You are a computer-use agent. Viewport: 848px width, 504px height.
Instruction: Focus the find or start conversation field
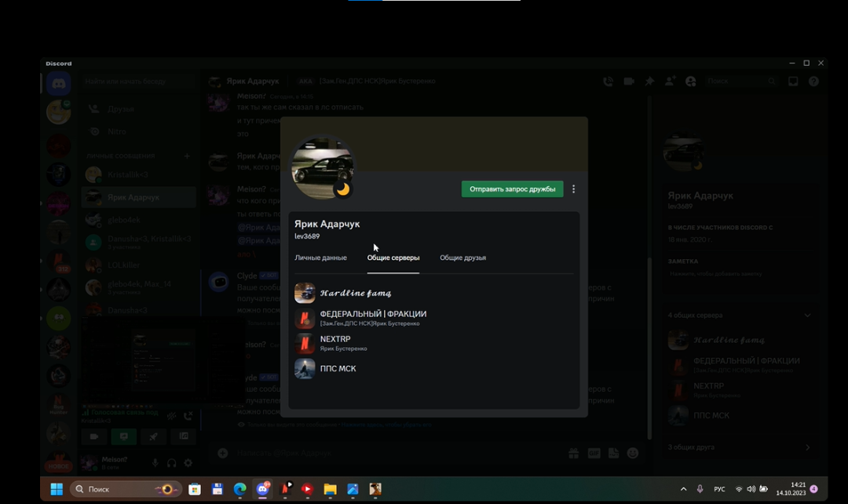pos(138,81)
